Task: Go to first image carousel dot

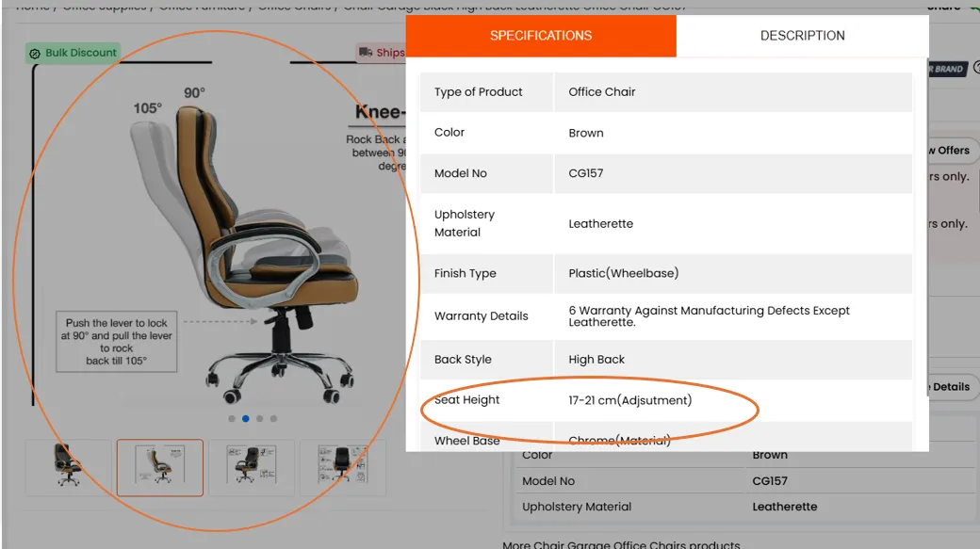Action: click(232, 418)
